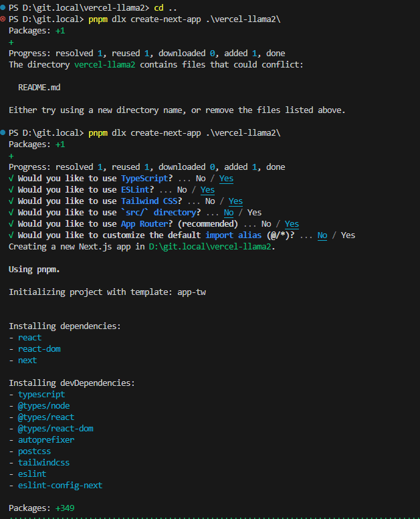
Task: Click the 'TypeScript' keyword in prompt
Action: pos(144,179)
